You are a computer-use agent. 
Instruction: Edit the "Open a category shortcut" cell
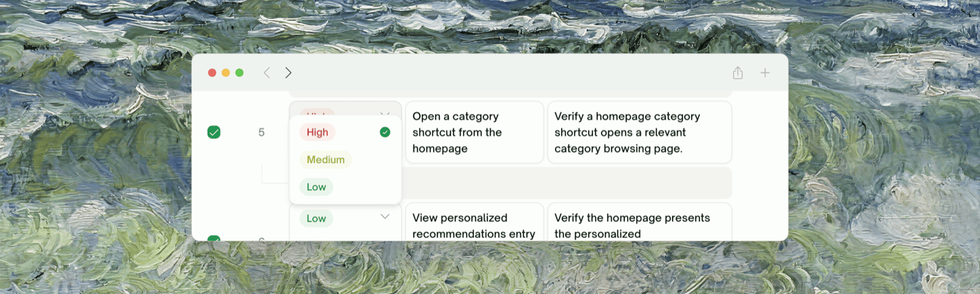[x=475, y=132]
